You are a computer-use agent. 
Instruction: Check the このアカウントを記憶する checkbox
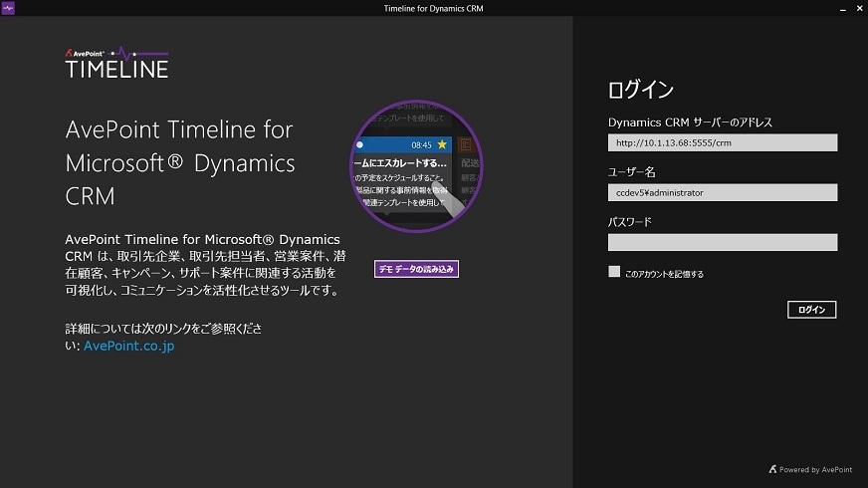pos(614,272)
